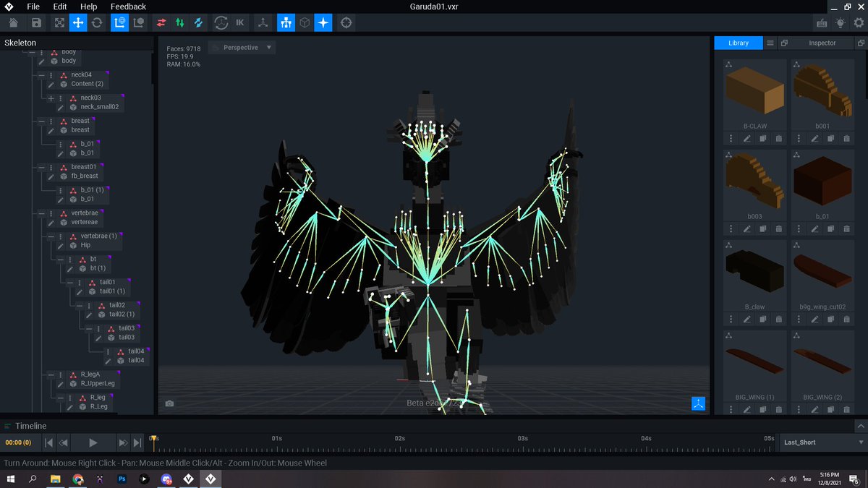Toggle the skeleton hierarchy display icon
The height and width of the screenshot is (488, 868).
point(286,23)
